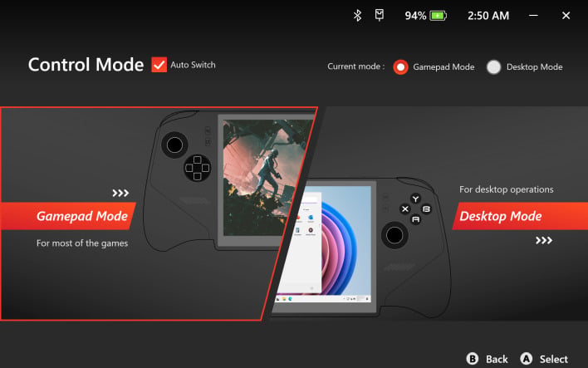The image size is (588, 368).
Task: Choose the red Desktop Mode banner
Action: [x=520, y=216]
